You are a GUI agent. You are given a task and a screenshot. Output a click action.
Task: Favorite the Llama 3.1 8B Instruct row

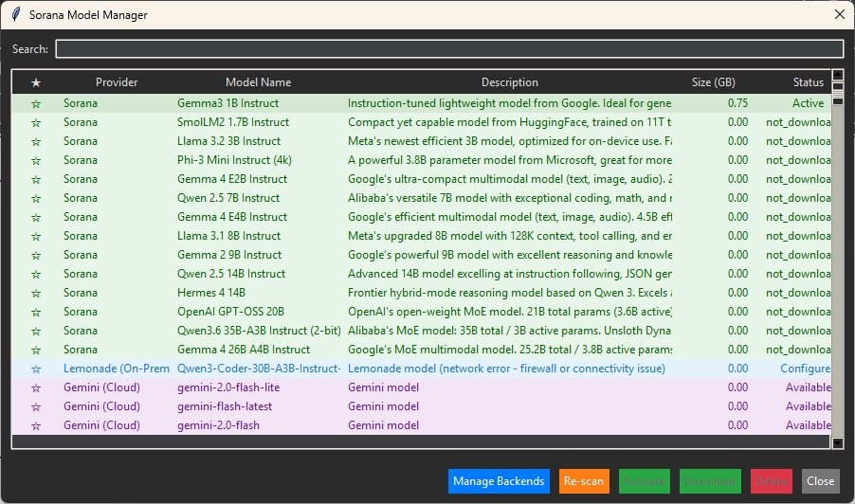36,237
